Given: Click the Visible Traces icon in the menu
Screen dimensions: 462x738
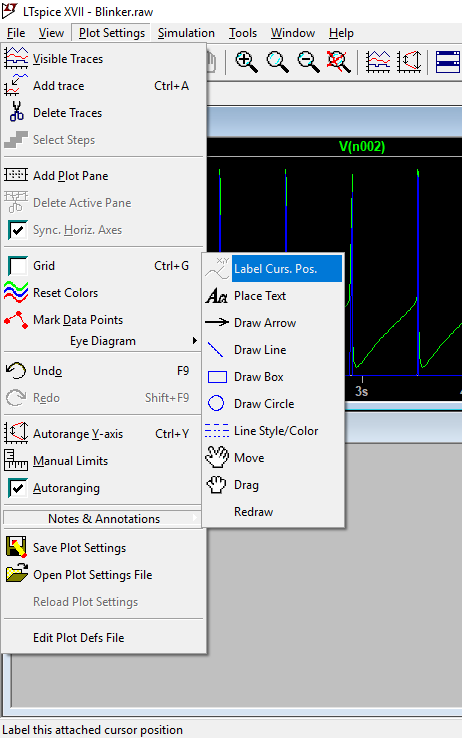Looking at the screenshot, I should 16,58.
